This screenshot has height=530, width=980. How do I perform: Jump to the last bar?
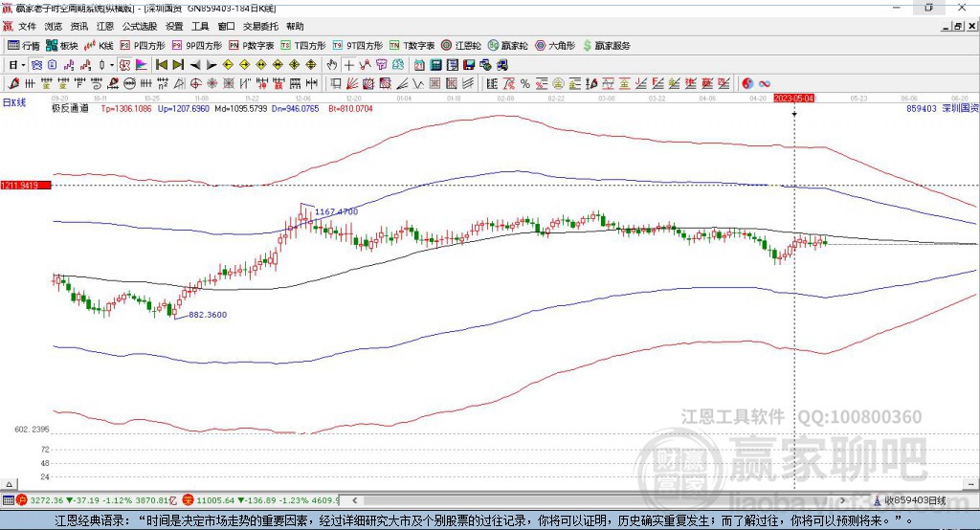tap(178, 65)
